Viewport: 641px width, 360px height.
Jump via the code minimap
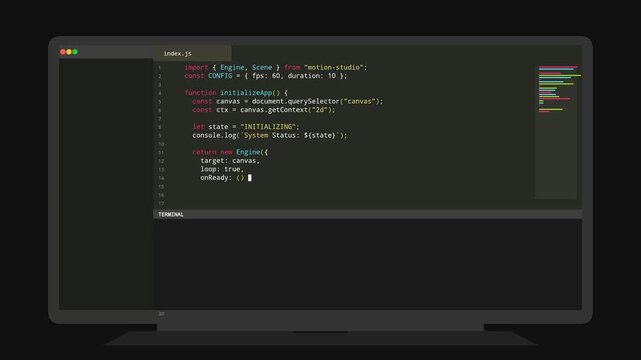556,132
